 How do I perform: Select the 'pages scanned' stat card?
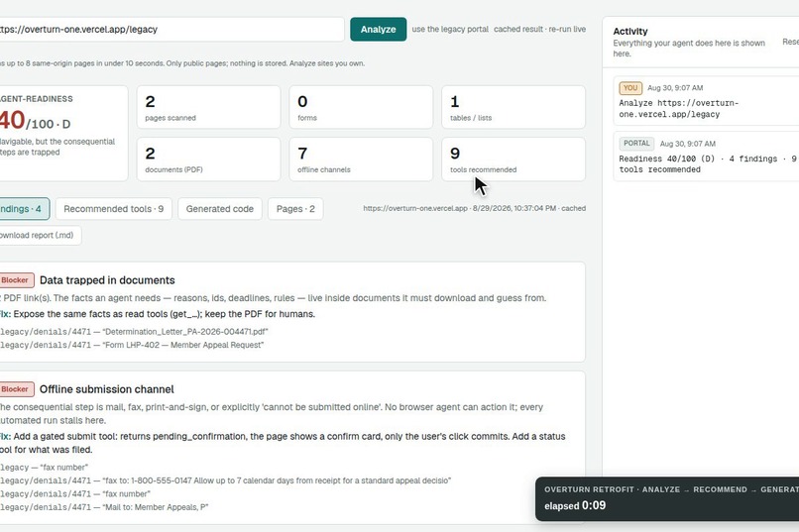(208, 107)
